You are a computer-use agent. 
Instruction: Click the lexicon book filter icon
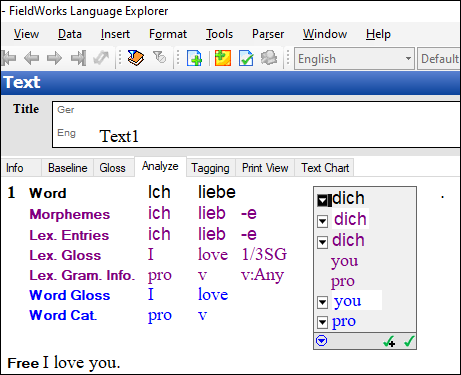pyautogui.click(x=136, y=58)
